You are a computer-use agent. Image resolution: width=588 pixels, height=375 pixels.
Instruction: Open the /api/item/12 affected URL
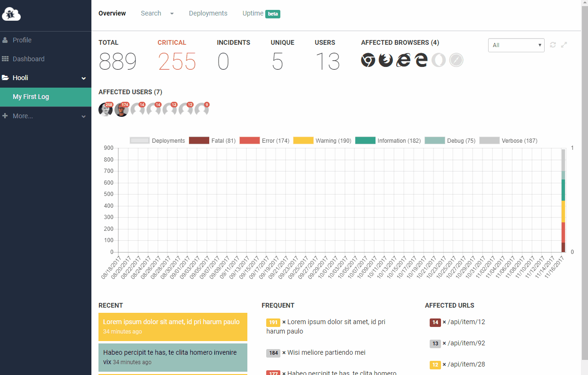(466, 322)
